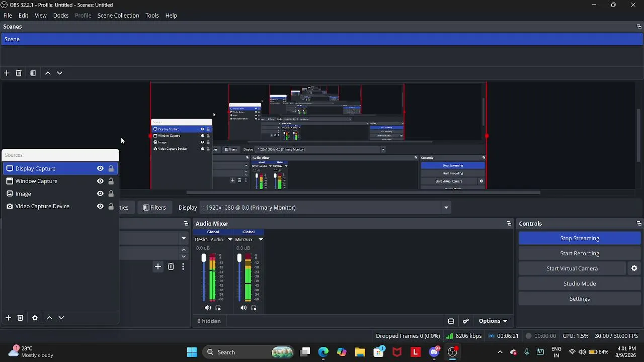644x362 pixels.
Task: Hide the Image source
Action: pos(100,194)
